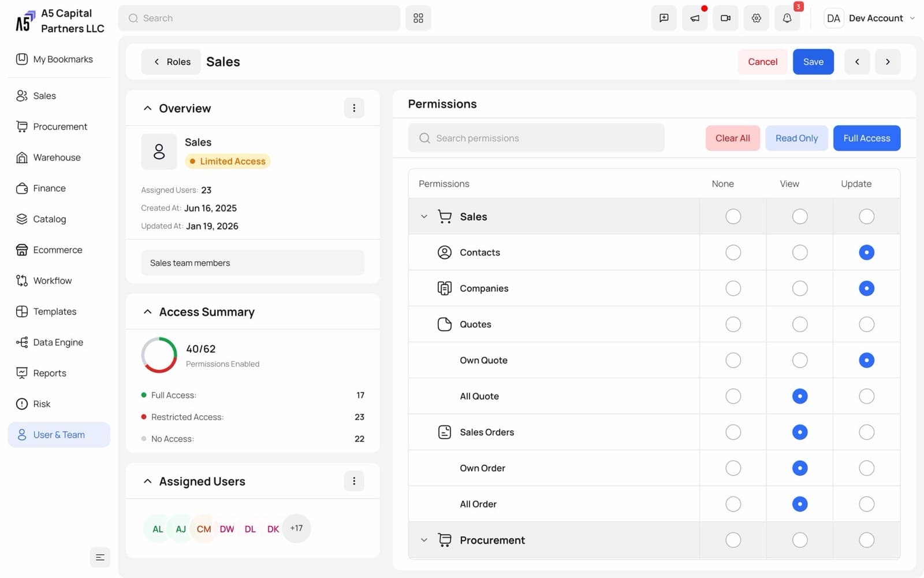Click the Clear All button
924x578 pixels.
click(x=732, y=138)
